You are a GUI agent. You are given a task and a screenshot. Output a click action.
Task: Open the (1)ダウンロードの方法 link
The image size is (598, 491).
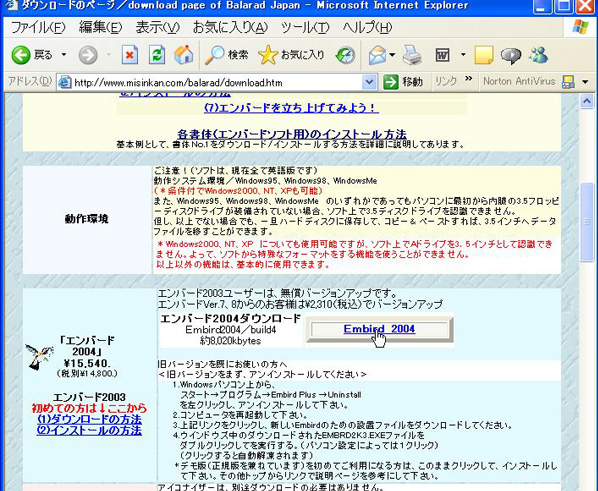coord(89,419)
